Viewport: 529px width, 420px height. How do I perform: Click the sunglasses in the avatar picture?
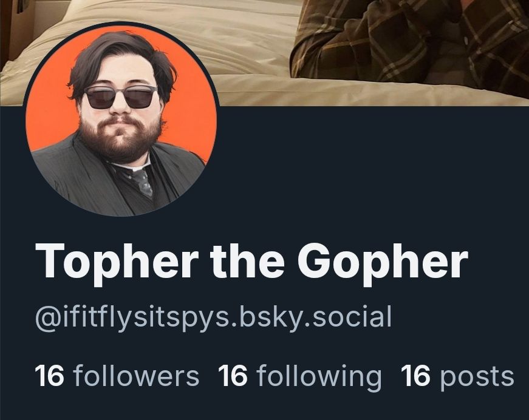(120, 97)
